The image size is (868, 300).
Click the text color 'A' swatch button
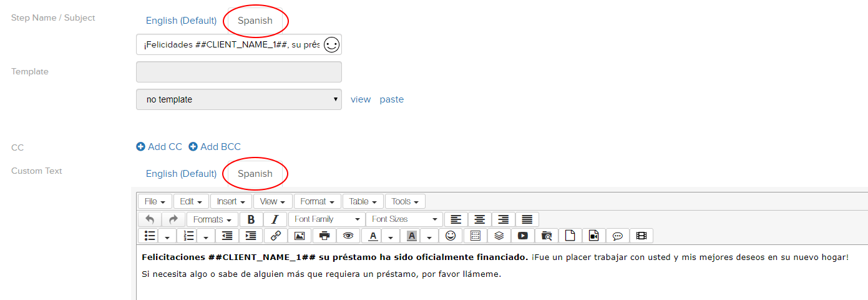click(x=373, y=236)
